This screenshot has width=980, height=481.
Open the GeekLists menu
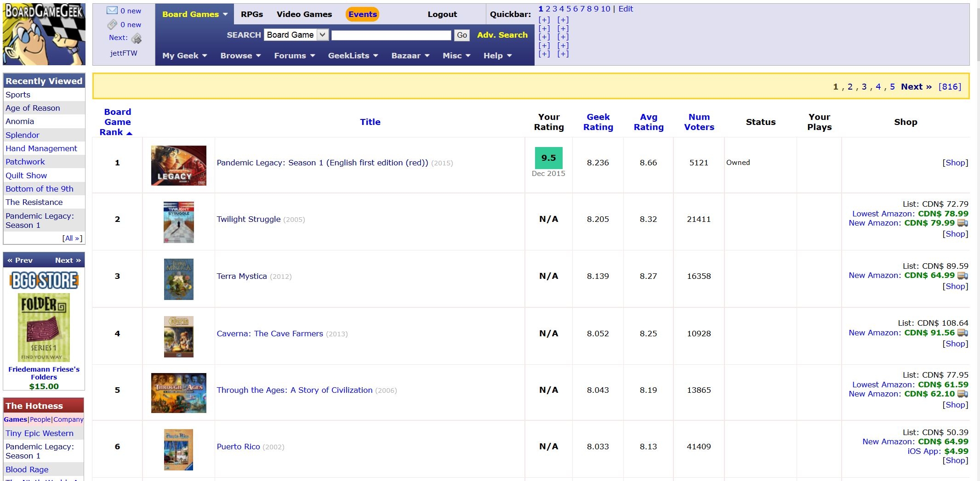pyautogui.click(x=353, y=56)
